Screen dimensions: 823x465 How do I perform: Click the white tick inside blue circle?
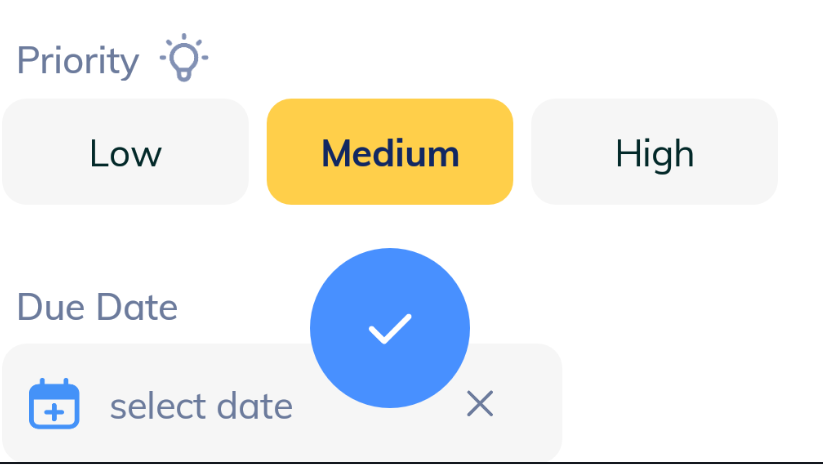(x=390, y=328)
